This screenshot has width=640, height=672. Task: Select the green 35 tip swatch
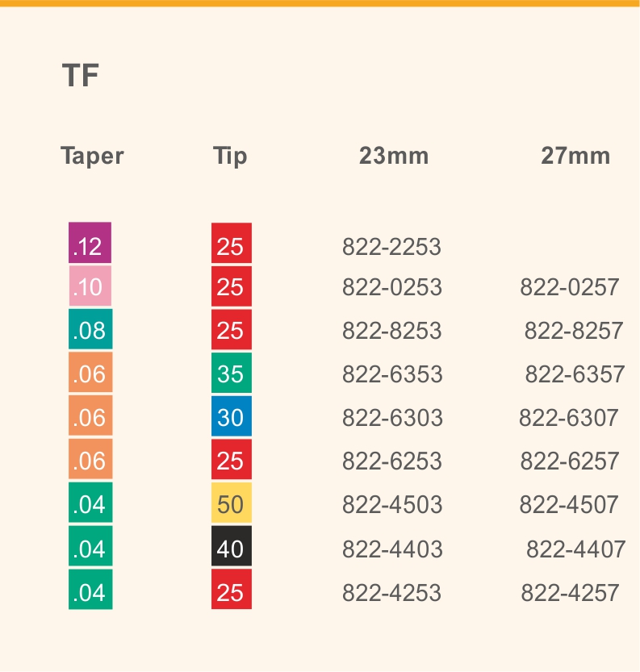(x=232, y=373)
